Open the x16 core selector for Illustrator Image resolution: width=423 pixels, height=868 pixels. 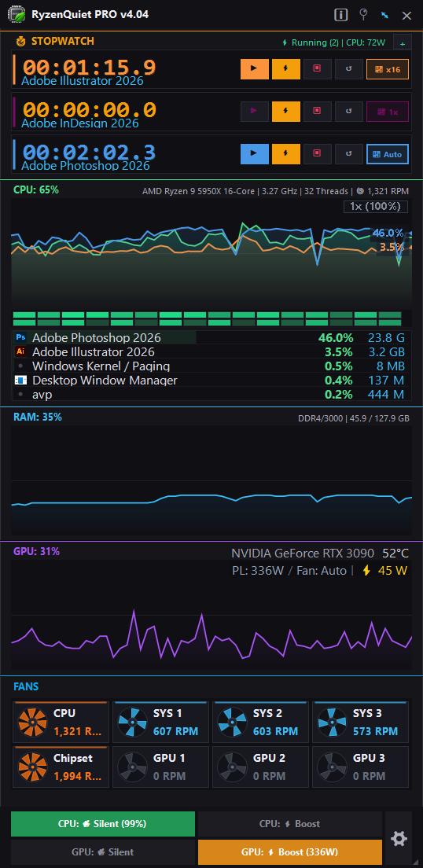click(x=388, y=69)
